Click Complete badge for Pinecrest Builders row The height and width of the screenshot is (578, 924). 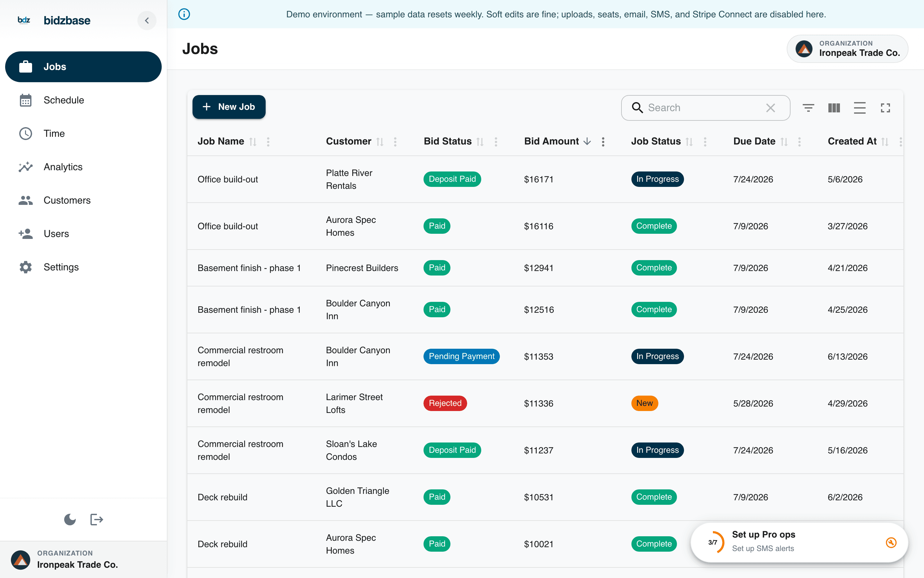654,268
